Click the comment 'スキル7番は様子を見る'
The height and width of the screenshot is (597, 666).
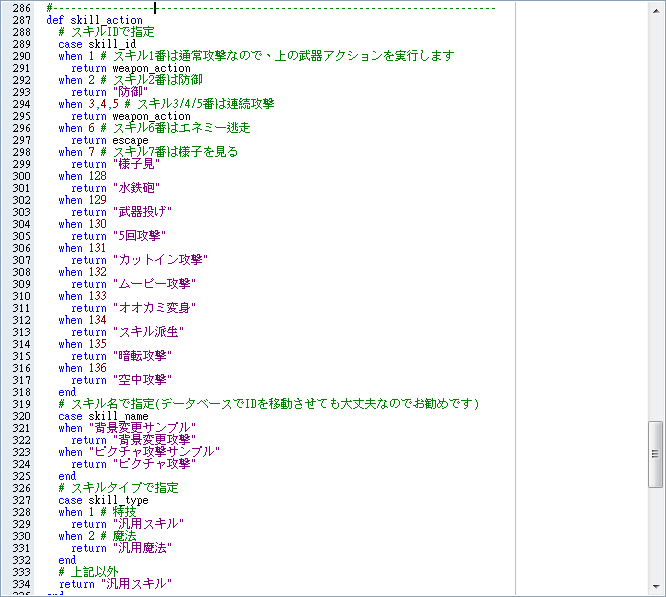pyautogui.click(x=169, y=152)
